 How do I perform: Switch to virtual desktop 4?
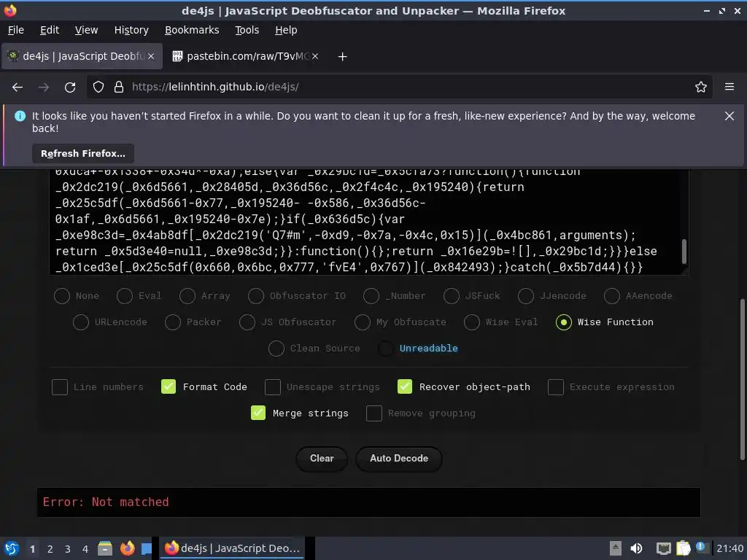[85, 549]
